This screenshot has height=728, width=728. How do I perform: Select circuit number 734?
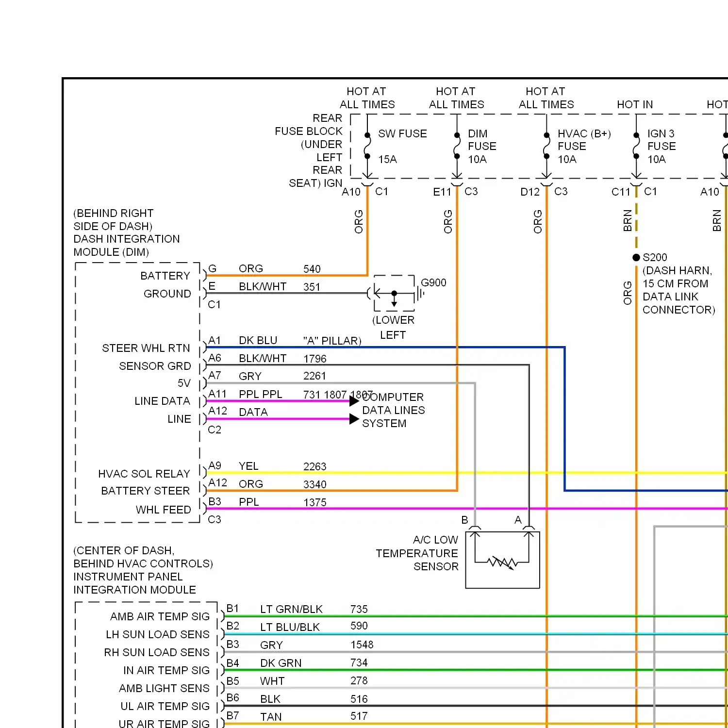click(x=359, y=662)
